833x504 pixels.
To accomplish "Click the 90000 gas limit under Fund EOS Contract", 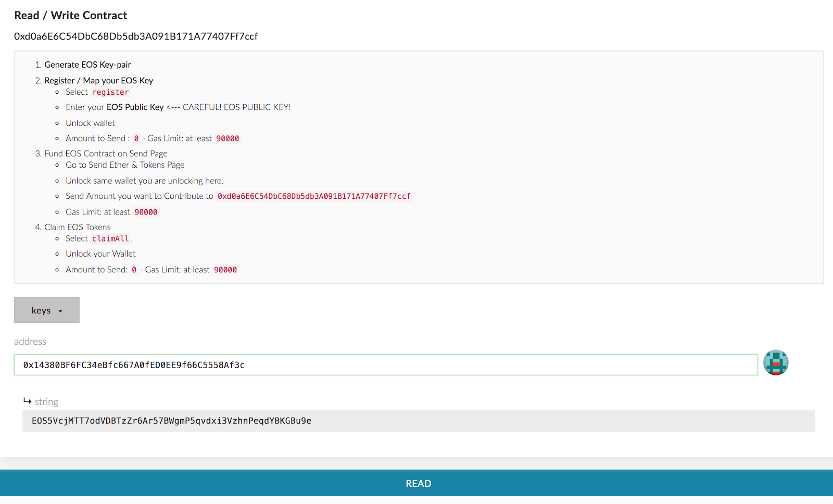I will 146,212.
